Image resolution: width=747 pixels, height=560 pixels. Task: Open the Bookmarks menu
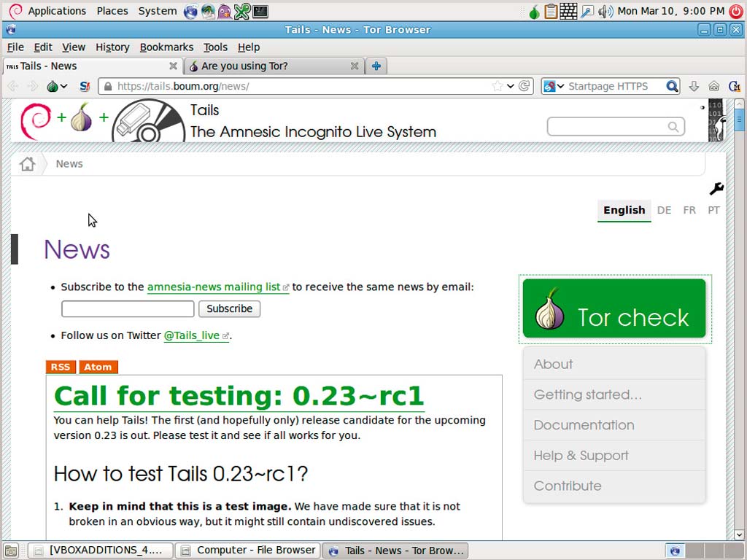tap(166, 47)
